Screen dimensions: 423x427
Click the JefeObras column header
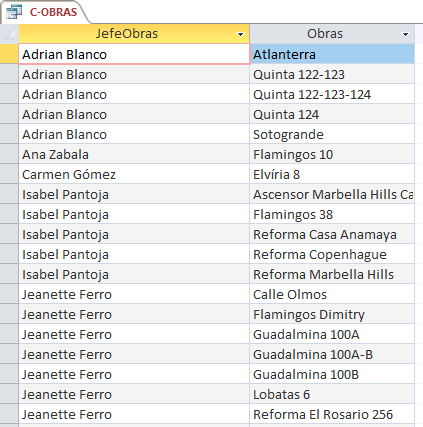pyautogui.click(x=134, y=34)
